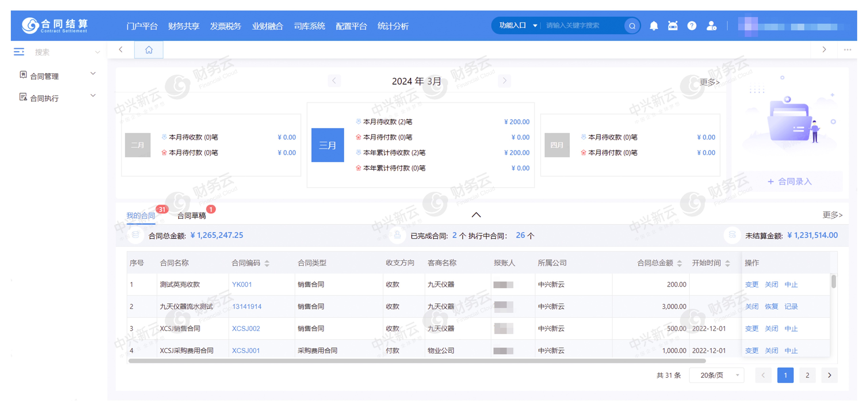Click 关闭 for XCSJ销售合同 row

(x=771, y=328)
